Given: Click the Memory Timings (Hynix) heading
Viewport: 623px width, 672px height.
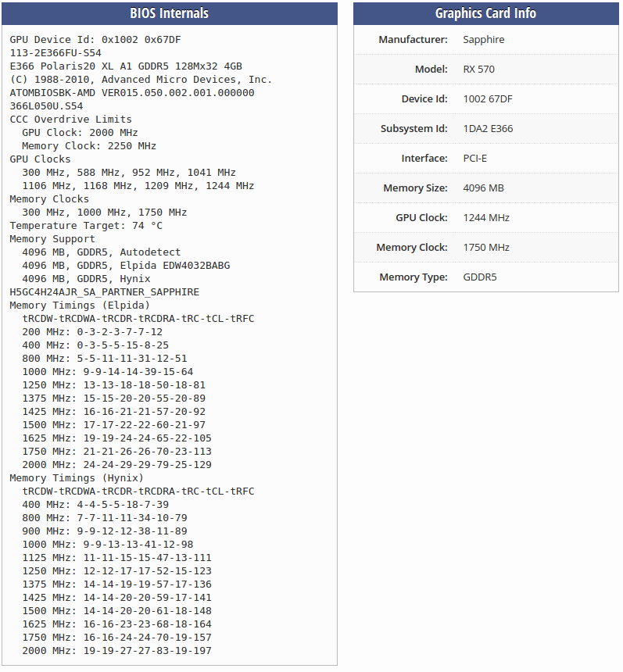Looking at the screenshot, I should point(77,478).
